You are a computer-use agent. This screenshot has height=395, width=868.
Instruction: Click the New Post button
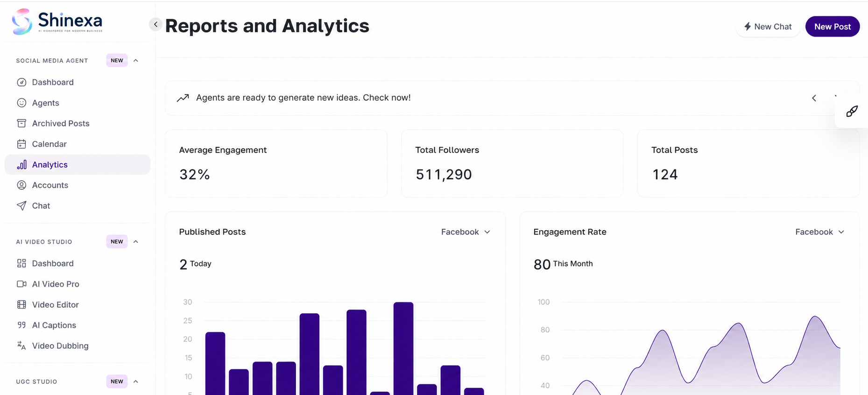coord(833,27)
